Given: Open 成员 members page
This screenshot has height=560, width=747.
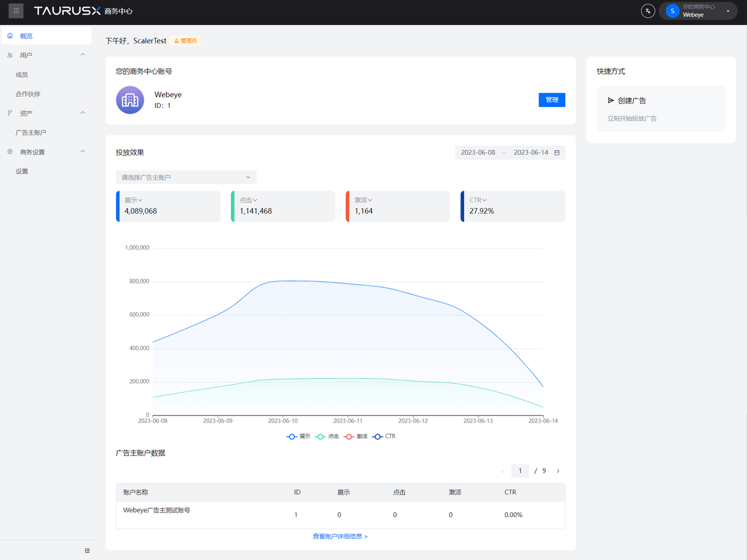Looking at the screenshot, I should click(22, 75).
